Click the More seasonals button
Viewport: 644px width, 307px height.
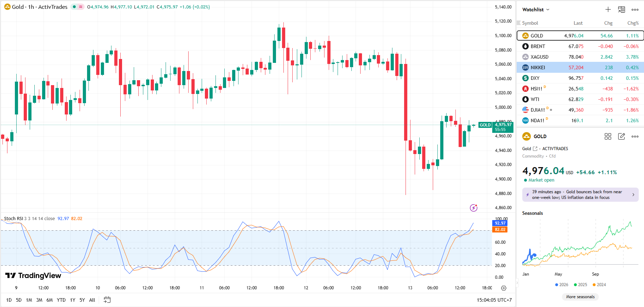580,297
